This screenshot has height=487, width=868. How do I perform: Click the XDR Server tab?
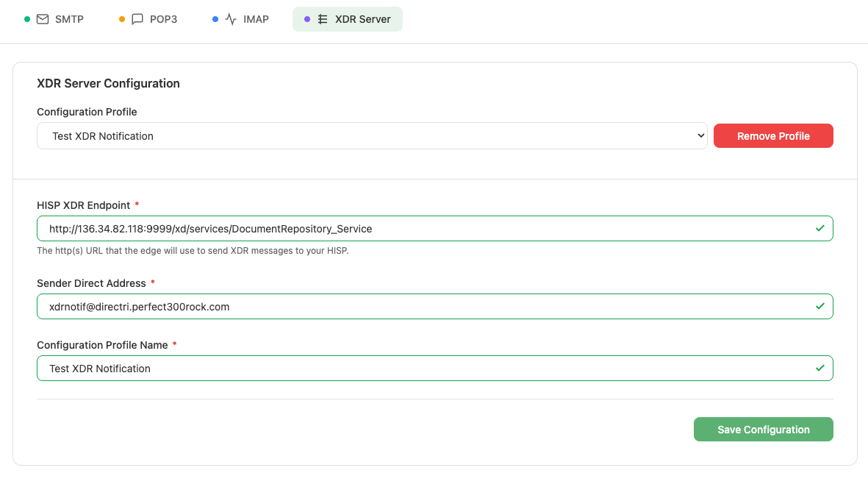pos(347,19)
